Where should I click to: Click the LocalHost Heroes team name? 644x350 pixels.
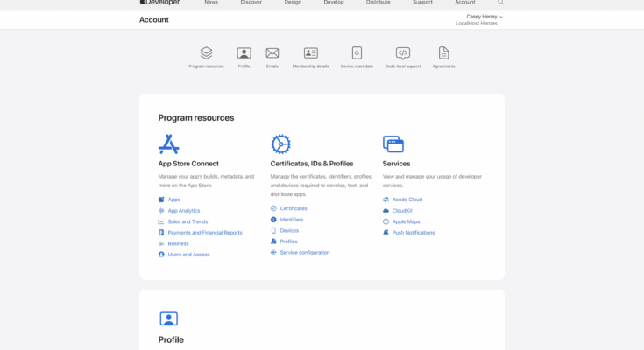coord(477,24)
